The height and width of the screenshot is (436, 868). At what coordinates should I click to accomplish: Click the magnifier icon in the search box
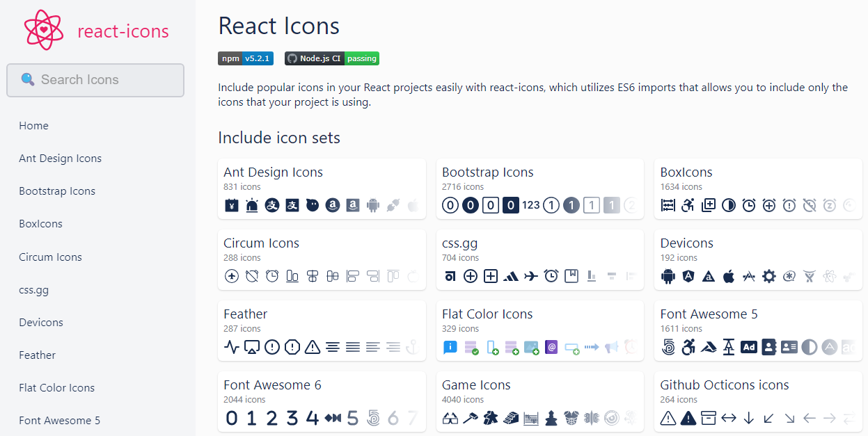coord(28,79)
